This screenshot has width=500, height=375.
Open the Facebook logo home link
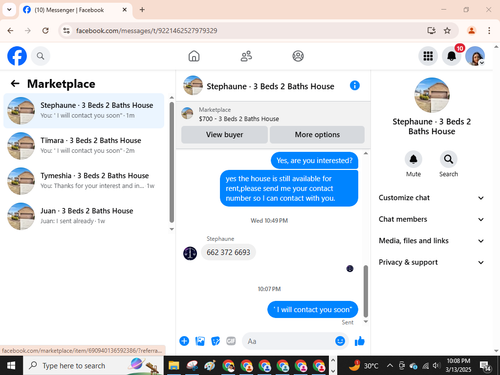point(17,56)
